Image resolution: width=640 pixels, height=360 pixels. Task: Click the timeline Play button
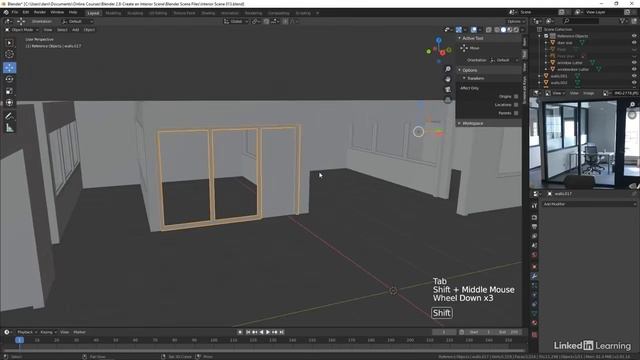[268, 332]
